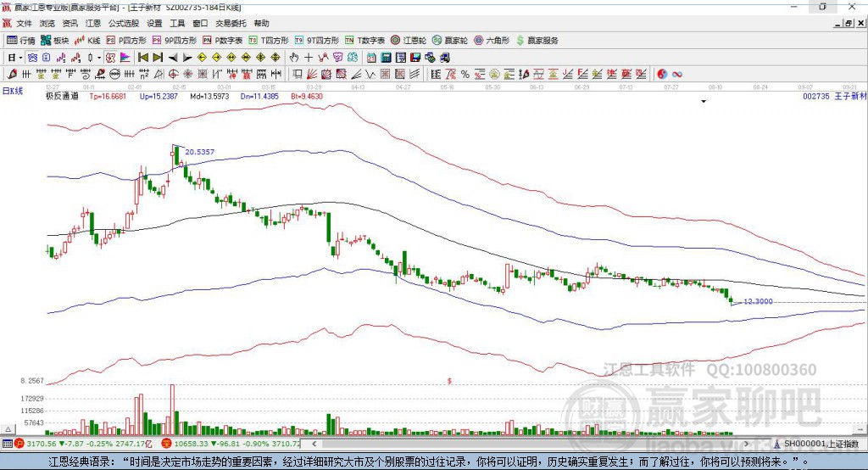Click the 深 Shenzhen index badge

coord(167,444)
